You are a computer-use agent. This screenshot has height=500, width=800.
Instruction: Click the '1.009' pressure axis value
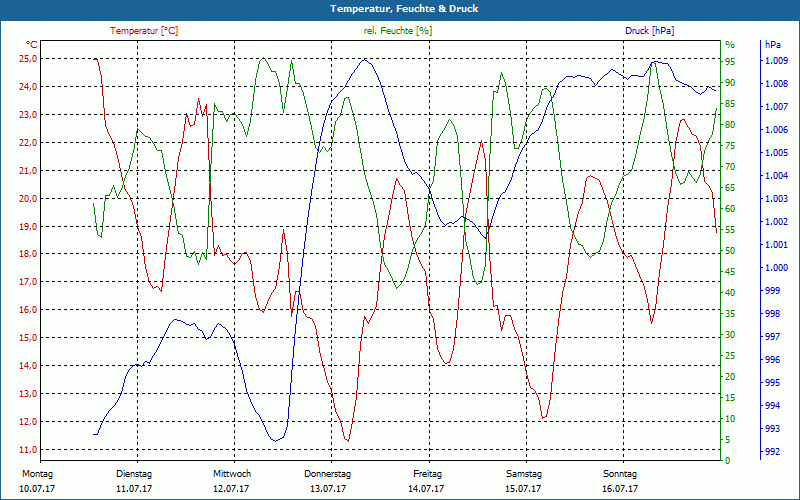point(776,61)
